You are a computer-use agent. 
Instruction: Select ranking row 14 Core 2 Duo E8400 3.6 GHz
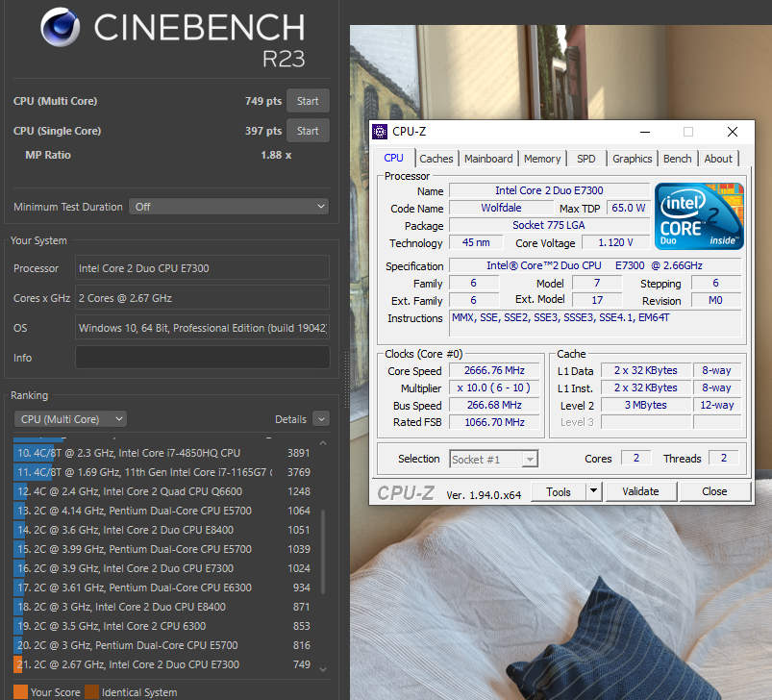pos(164,530)
